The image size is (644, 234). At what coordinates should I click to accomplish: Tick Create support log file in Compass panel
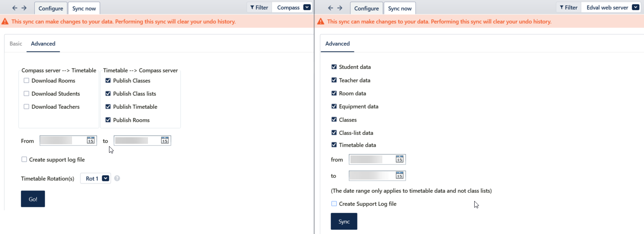(24, 159)
